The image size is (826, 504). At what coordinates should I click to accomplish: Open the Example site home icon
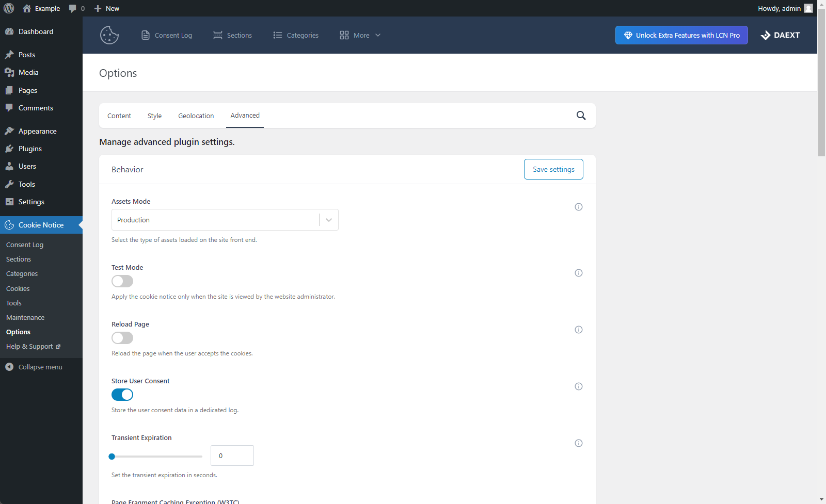[27, 8]
